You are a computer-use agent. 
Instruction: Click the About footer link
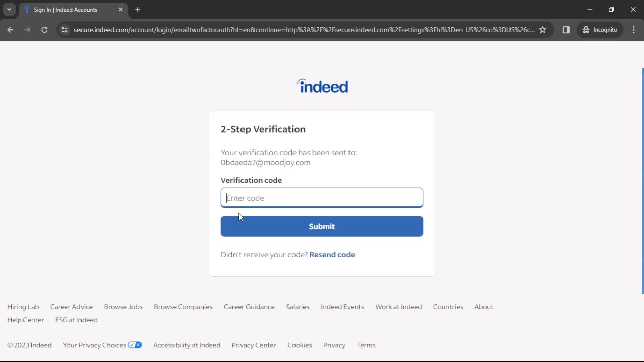coord(484,307)
